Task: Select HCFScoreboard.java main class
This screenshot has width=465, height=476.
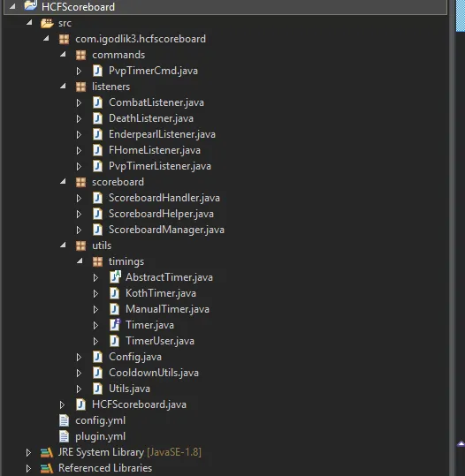Action: click(139, 404)
